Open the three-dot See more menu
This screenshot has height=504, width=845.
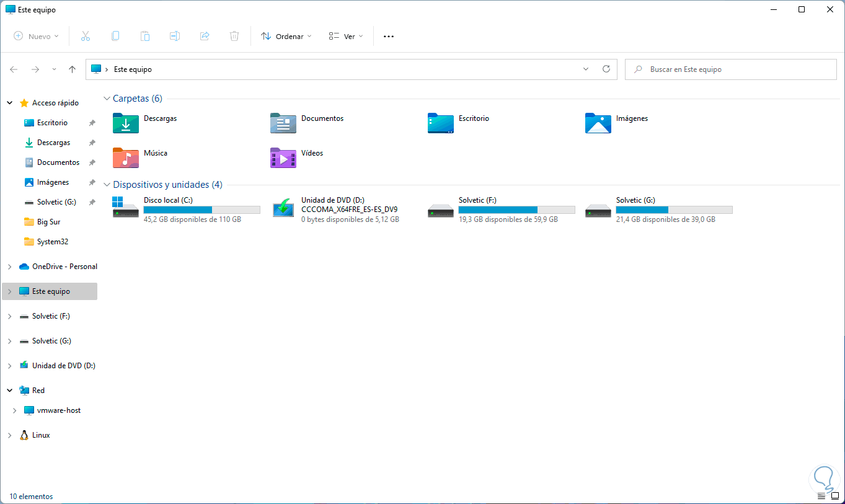point(389,37)
